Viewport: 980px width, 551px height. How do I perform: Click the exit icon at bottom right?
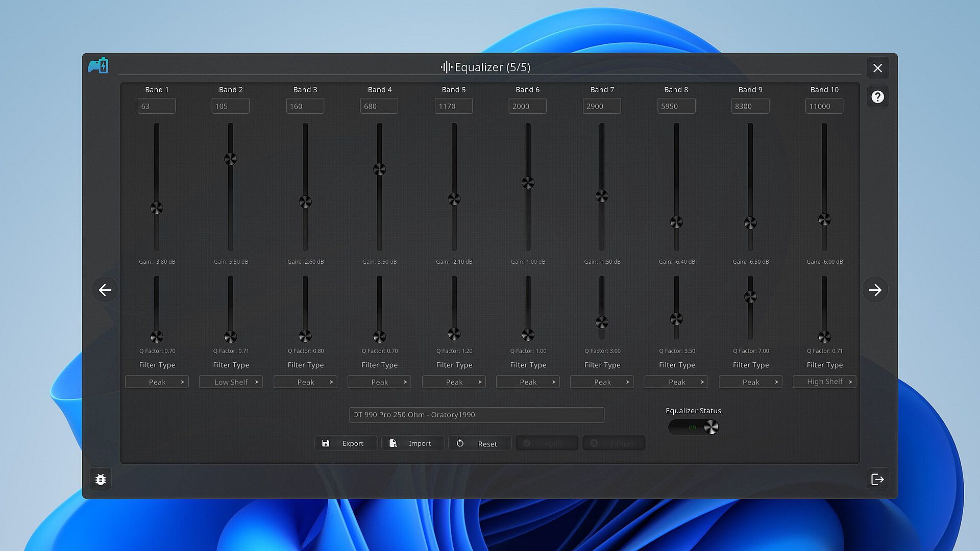tap(877, 480)
